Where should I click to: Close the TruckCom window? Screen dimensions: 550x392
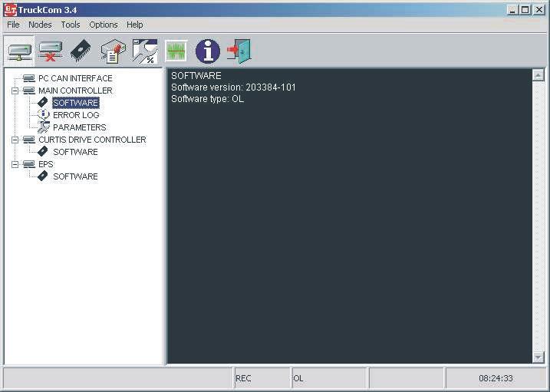538,10
